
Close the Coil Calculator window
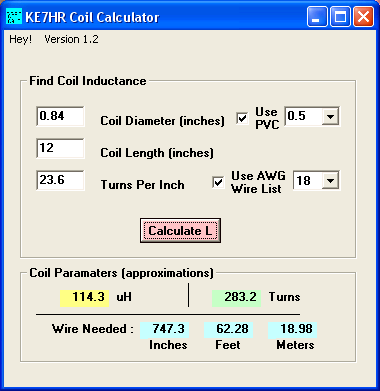[x=363, y=16]
